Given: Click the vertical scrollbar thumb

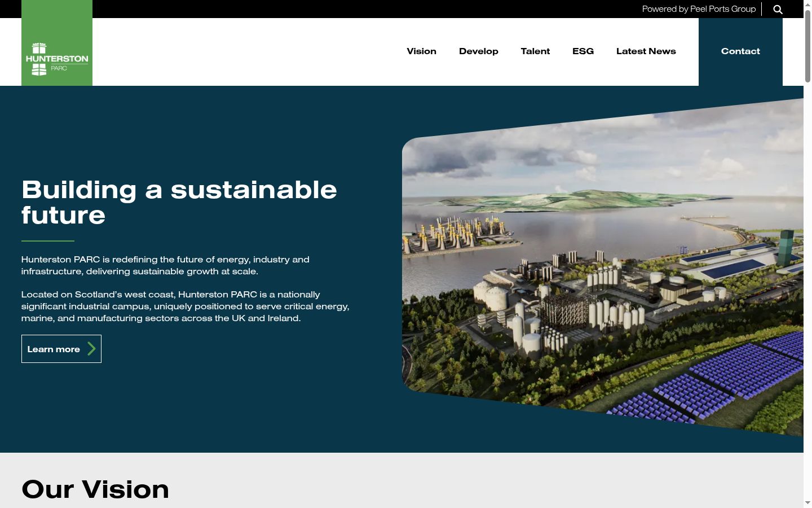Looking at the screenshot, I should tap(807, 46).
